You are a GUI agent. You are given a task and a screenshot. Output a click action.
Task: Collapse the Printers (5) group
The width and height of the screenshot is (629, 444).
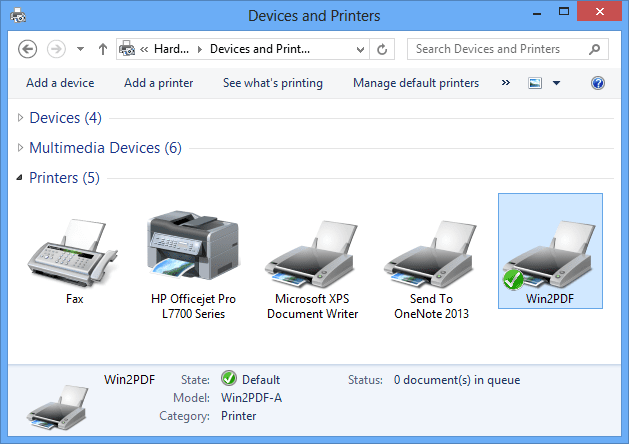click(19, 178)
